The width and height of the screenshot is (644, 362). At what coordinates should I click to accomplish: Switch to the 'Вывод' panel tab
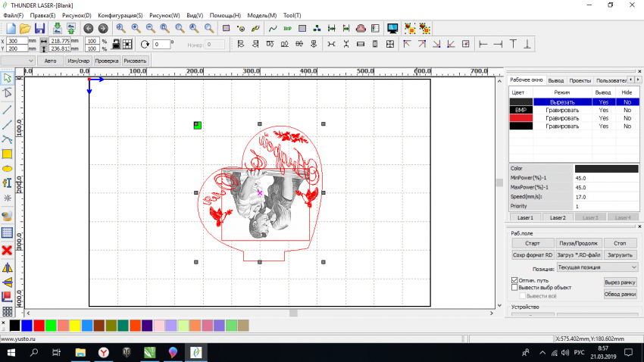tap(556, 80)
